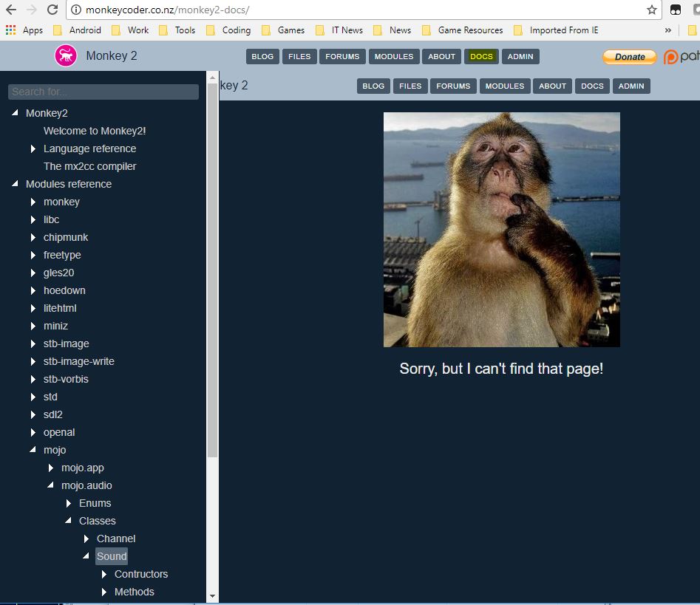Screen dimensions: 700x605
Task: Open the FORUMS tab in top navigation
Action: coord(342,56)
